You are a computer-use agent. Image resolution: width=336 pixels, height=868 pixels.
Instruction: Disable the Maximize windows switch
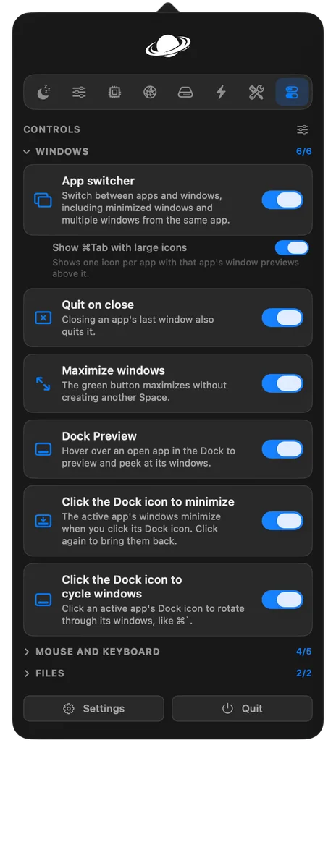pyautogui.click(x=282, y=383)
